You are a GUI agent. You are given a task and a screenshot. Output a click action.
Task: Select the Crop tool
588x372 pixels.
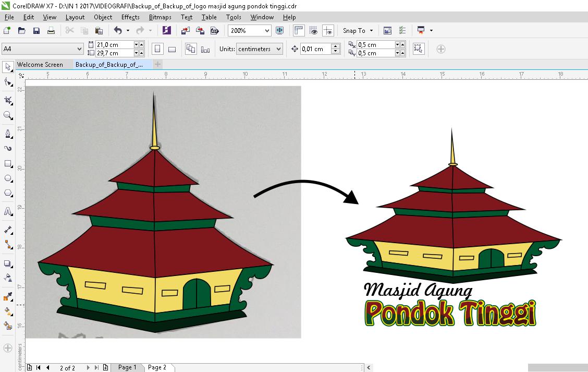(x=8, y=100)
